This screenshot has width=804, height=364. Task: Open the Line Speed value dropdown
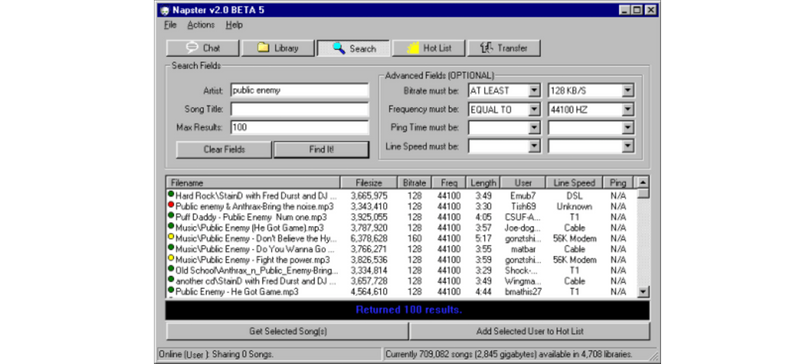[628, 146]
